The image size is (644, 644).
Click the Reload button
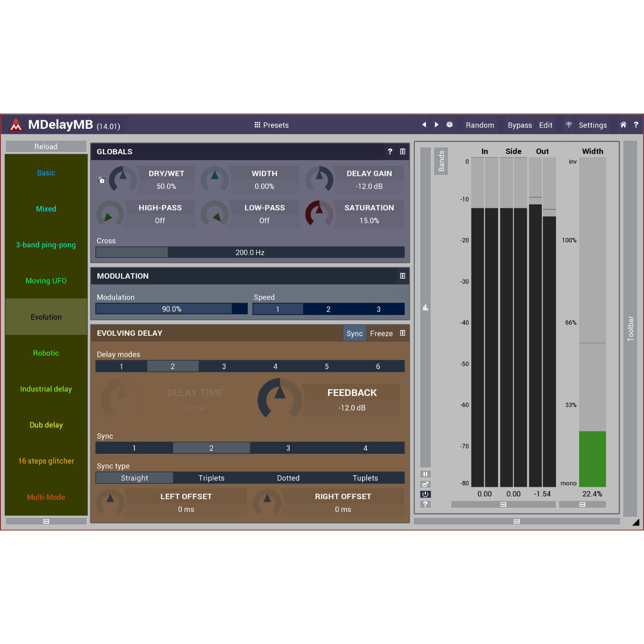pos(46,146)
